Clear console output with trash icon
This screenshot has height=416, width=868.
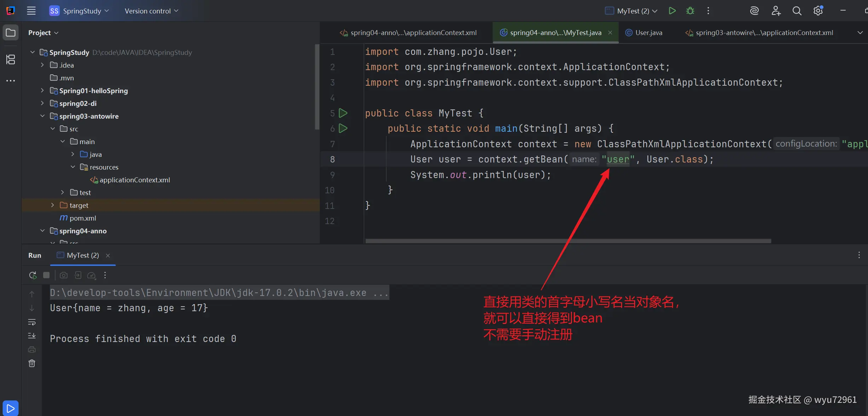pyautogui.click(x=32, y=364)
